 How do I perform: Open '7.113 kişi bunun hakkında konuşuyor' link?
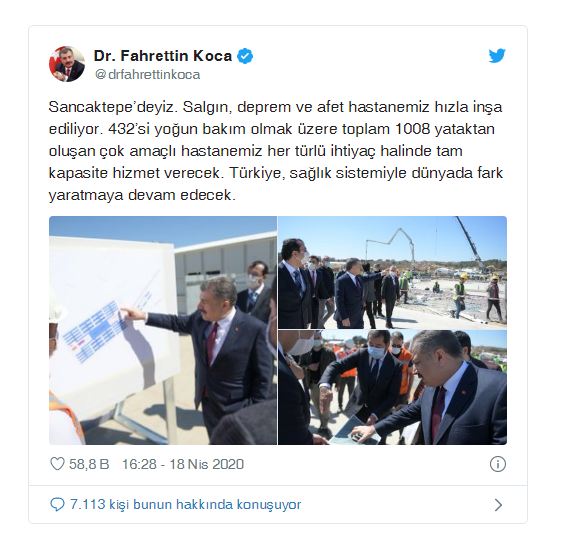click(185, 505)
